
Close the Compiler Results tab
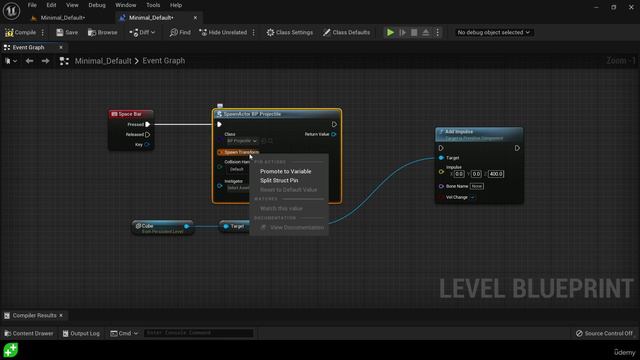(61, 316)
